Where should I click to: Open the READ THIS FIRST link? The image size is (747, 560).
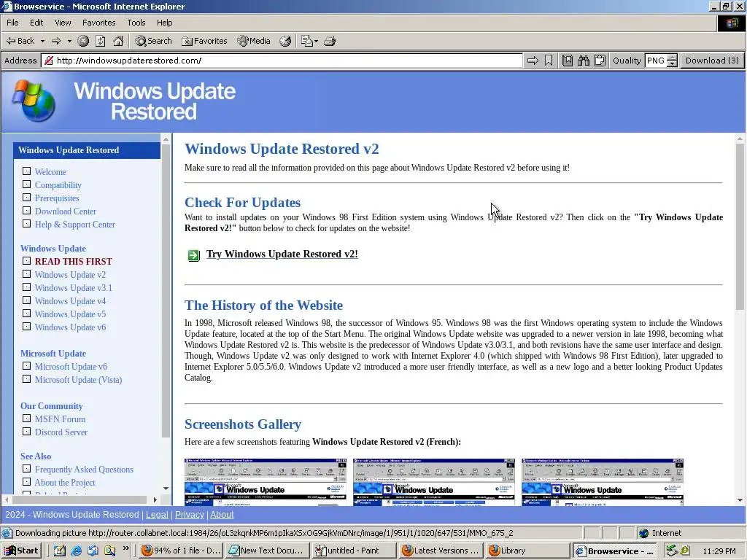(x=74, y=262)
